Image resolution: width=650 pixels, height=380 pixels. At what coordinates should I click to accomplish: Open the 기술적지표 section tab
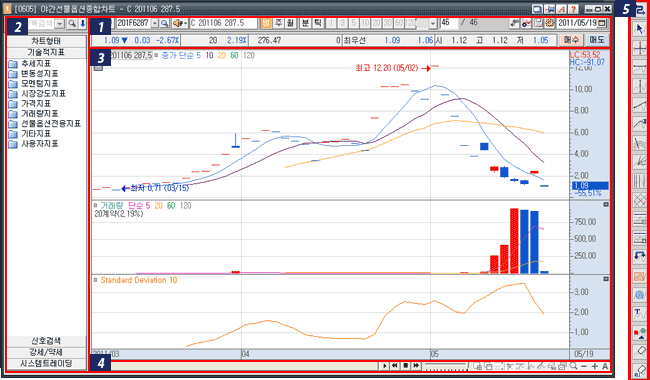[x=46, y=52]
